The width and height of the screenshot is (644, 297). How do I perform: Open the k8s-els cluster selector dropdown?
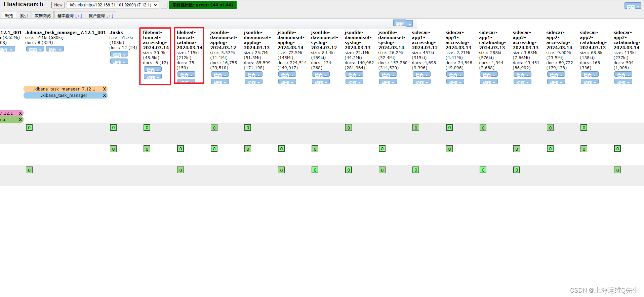coord(113,5)
